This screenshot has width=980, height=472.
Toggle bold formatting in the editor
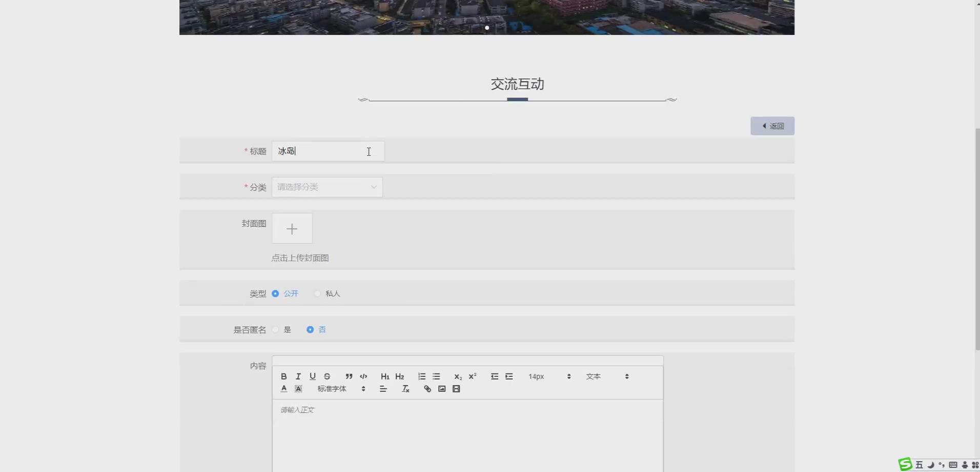click(x=283, y=376)
